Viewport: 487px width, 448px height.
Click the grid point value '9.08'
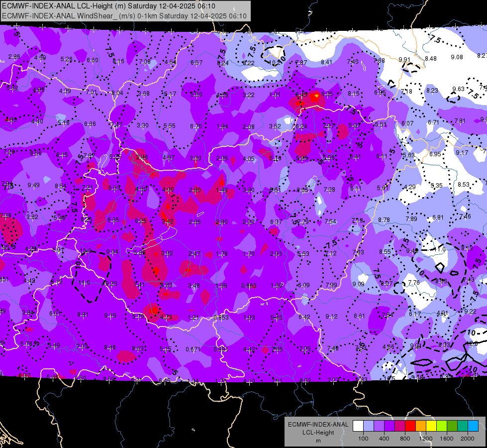(x=457, y=57)
